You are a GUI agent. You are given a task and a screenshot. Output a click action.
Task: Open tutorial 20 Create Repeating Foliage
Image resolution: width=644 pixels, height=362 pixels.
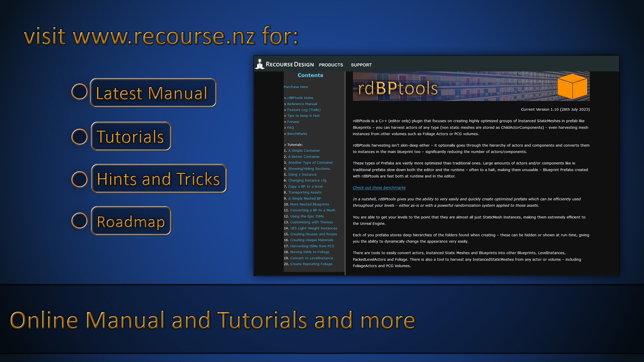coord(311,264)
